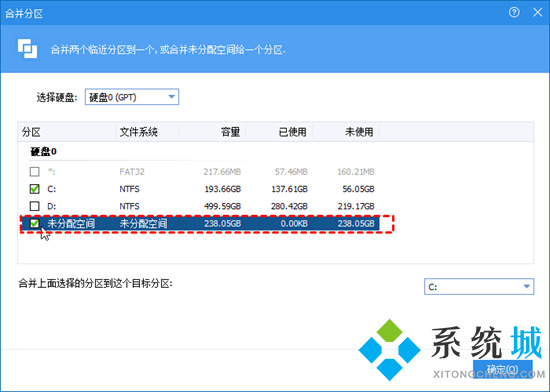This screenshot has height=392, width=550.
Task: Check the D: partition checkbox
Action: [34, 206]
